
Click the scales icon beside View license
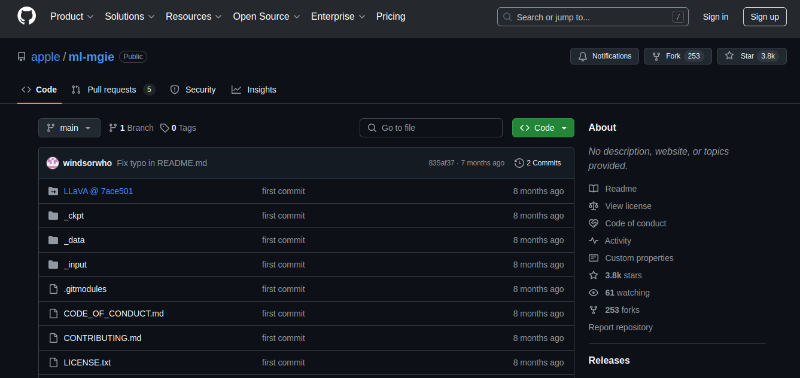coord(593,206)
